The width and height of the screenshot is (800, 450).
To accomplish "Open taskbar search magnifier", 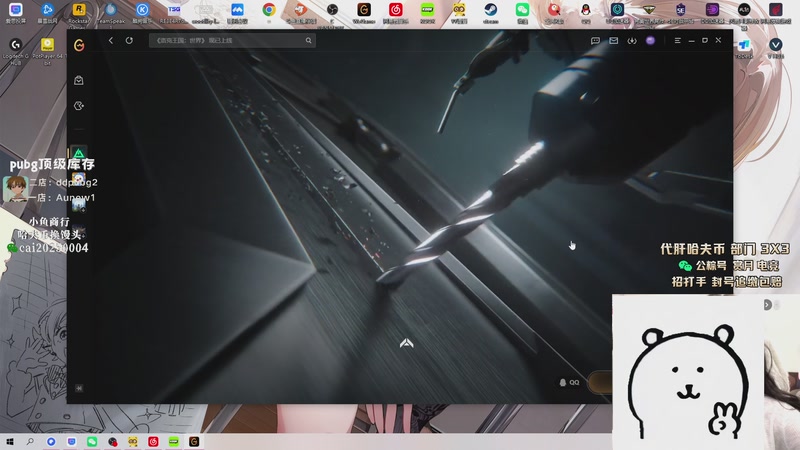I will (x=30, y=441).
